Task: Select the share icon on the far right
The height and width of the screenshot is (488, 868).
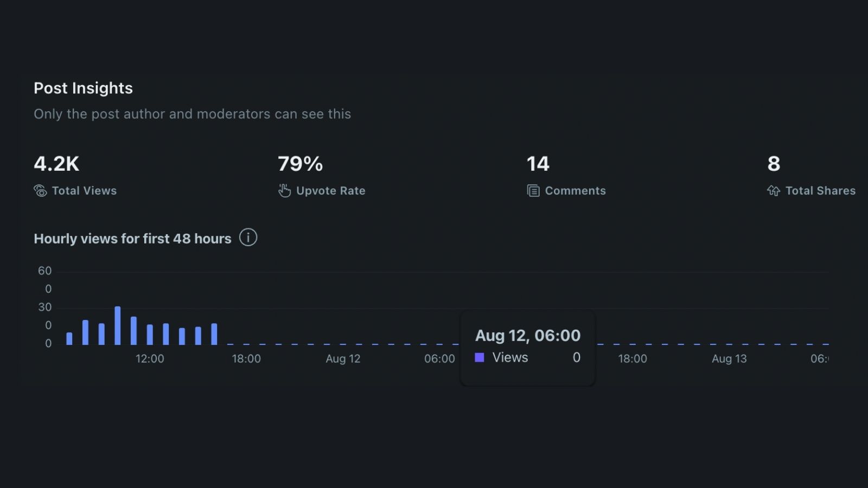Action: pyautogui.click(x=774, y=190)
